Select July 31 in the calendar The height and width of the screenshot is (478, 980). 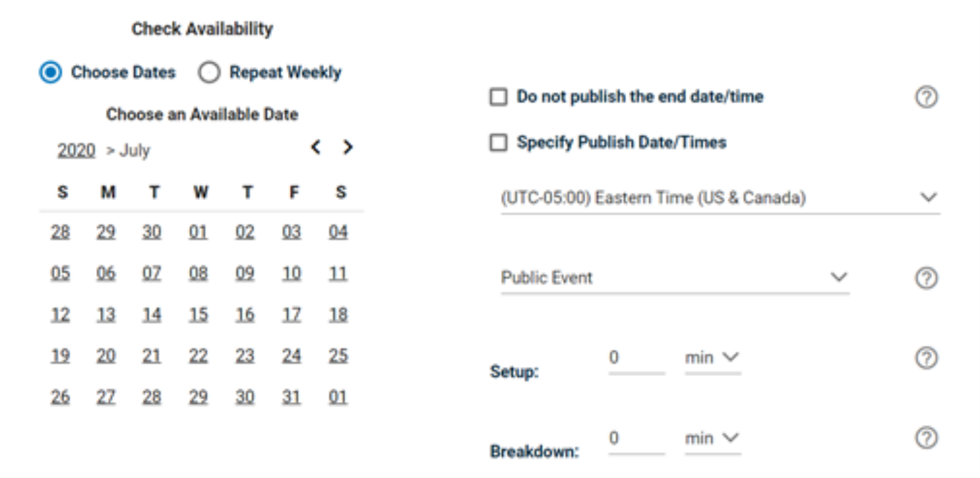coord(291,397)
